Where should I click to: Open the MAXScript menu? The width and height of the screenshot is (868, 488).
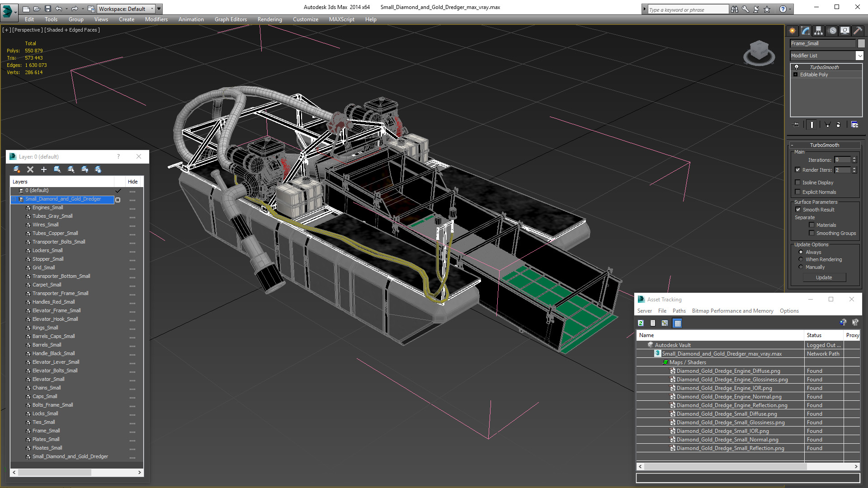[341, 19]
